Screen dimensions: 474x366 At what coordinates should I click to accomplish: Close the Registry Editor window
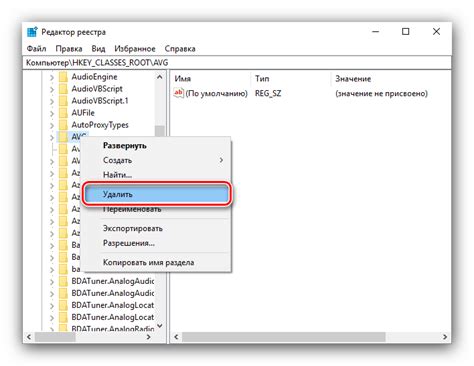tap(436, 32)
